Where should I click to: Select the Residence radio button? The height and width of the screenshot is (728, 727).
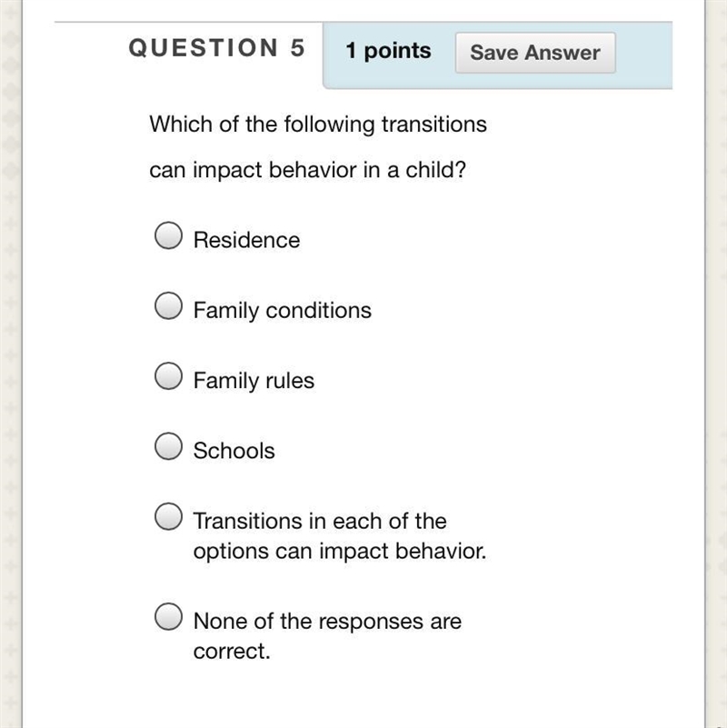point(168,235)
